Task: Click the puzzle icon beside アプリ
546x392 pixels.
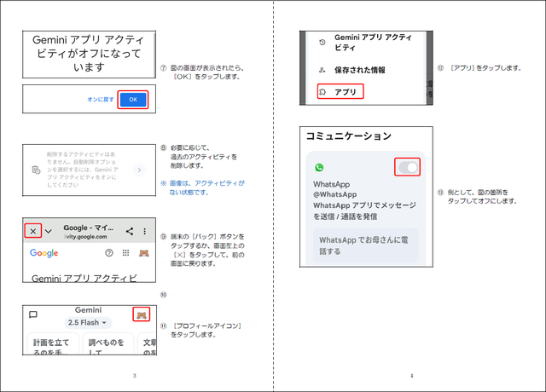Action: click(322, 92)
